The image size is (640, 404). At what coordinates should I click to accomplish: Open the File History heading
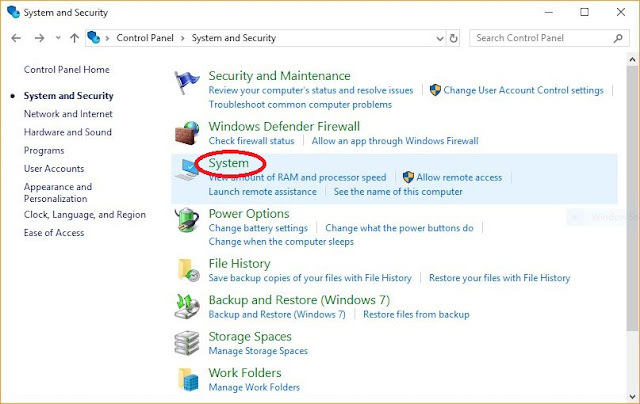tap(240, 264)
